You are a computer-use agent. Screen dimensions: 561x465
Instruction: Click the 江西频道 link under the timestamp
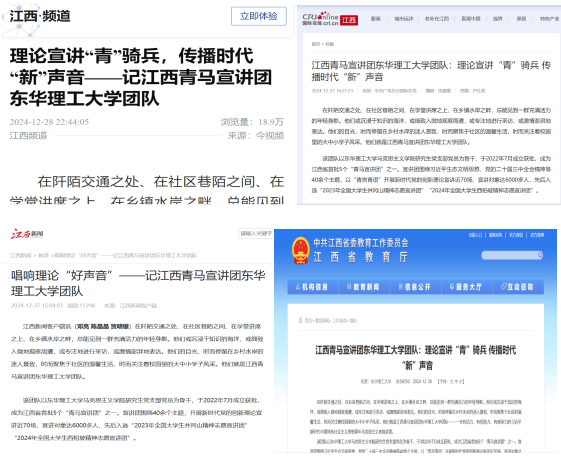(28, 136)
